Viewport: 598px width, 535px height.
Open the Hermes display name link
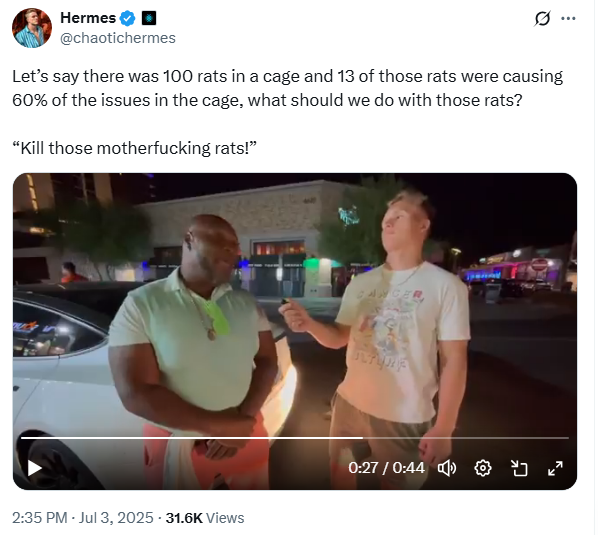[x=88, y=18]
